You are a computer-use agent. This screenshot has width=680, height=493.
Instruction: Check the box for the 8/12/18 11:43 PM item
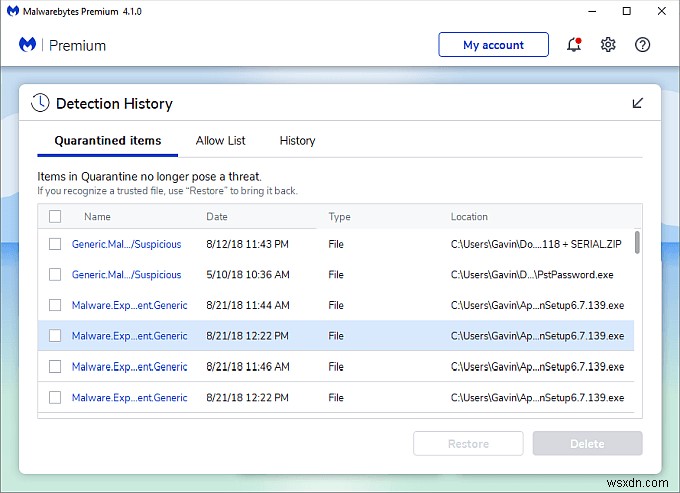click(x=55, y=244)
